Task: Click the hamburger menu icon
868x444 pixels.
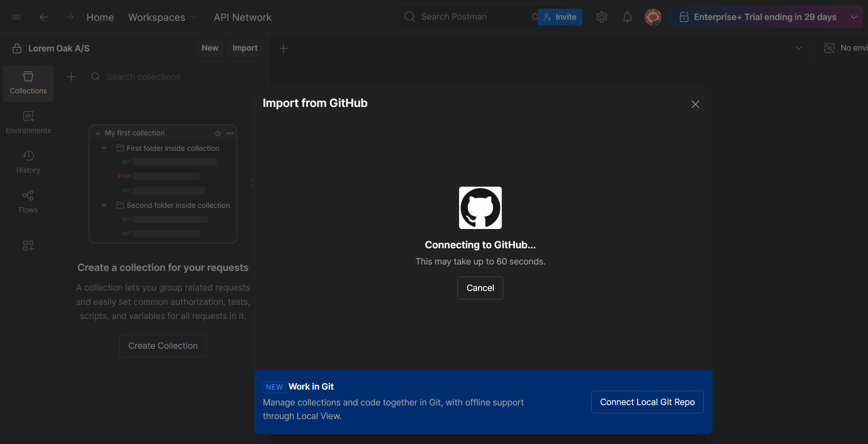Action: 16,17
